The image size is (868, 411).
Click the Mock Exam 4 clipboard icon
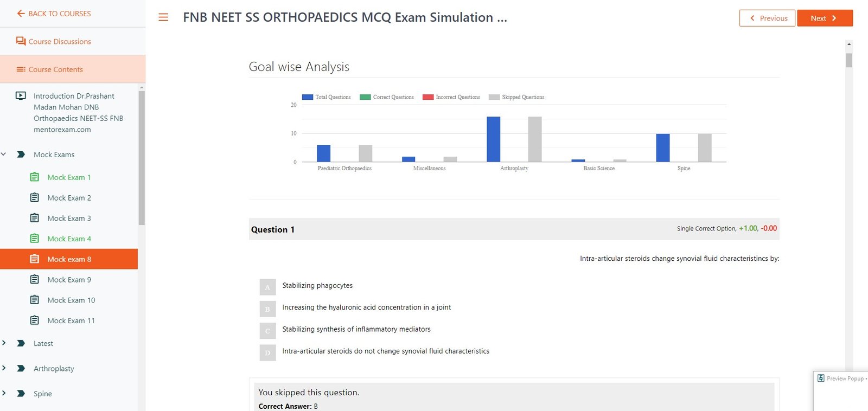point(35,239)
